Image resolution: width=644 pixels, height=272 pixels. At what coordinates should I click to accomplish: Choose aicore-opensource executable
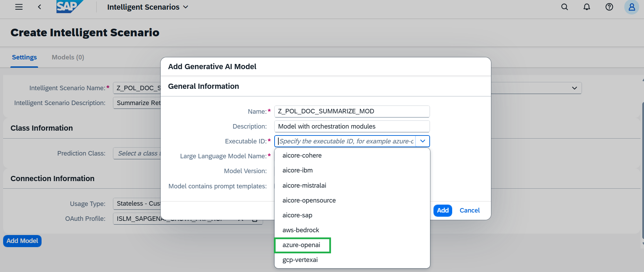tap(352, 200)
